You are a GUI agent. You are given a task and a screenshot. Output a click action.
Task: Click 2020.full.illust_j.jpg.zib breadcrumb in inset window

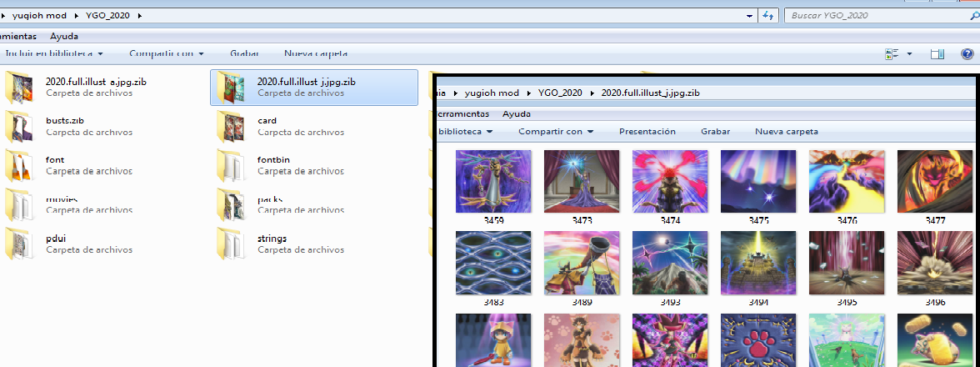coord(650,93)
